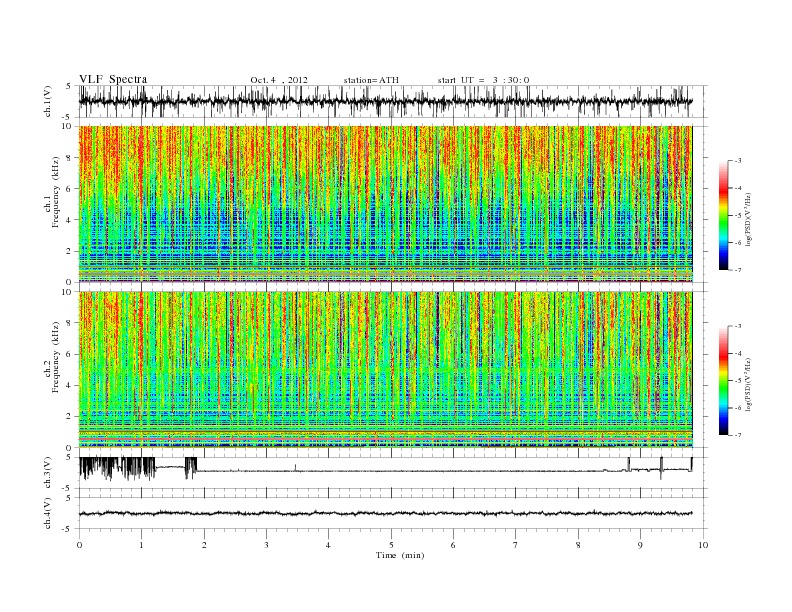792x612 pixels.
Task: Click the ch.1 'Frequency (kHz)' axis label
Action: (56, 192)
